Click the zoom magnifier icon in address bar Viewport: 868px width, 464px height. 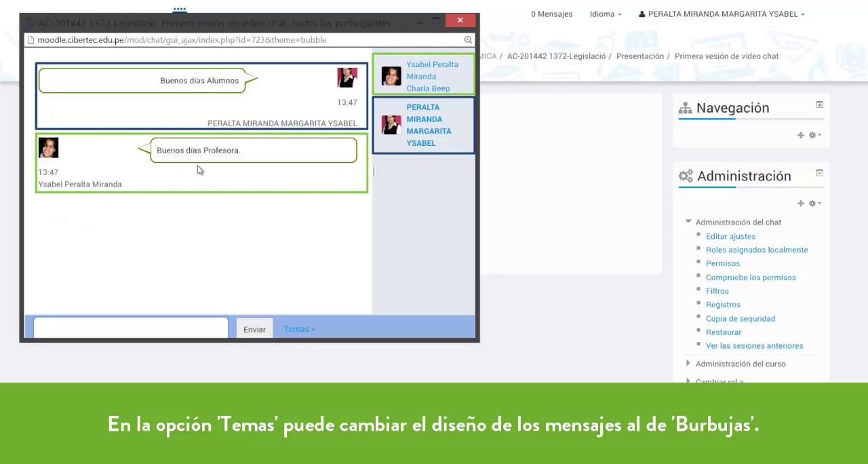(x=468, y=40)
